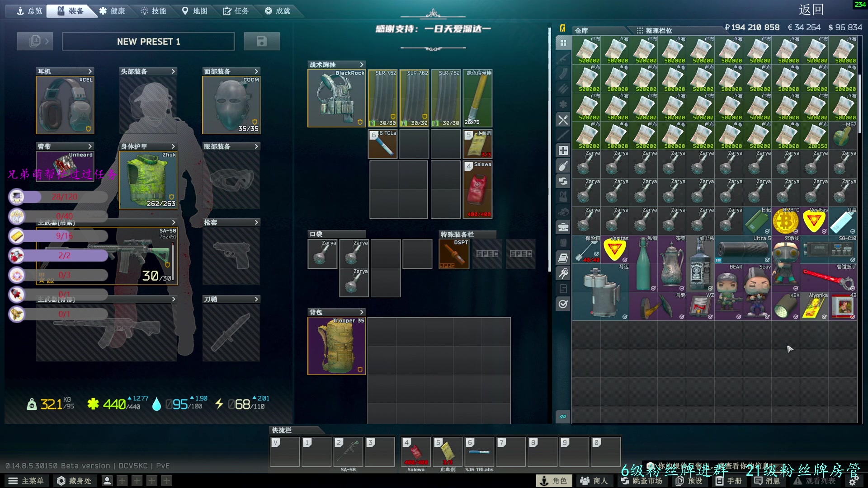
Task: Select the Salewa kit in tactical rig
Action: click(477, 190)
